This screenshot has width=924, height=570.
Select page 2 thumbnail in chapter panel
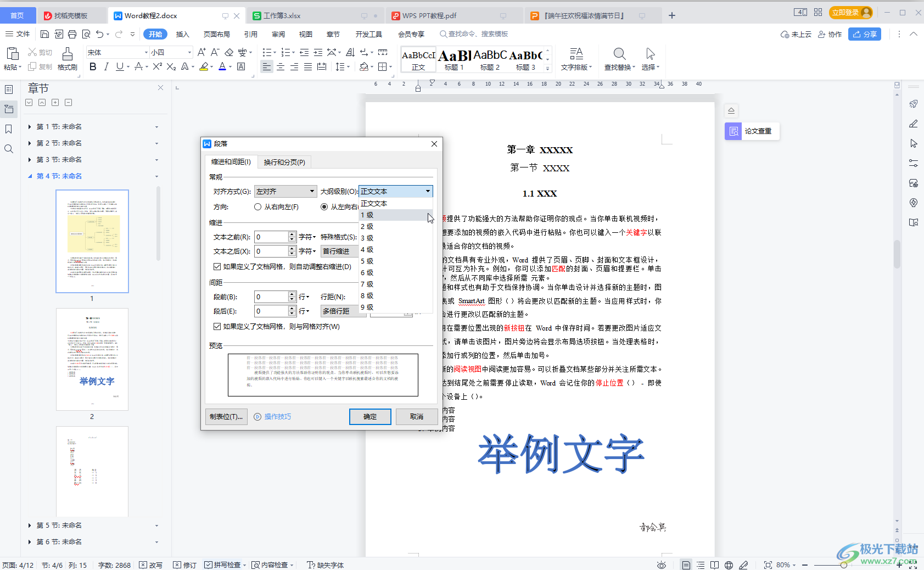click(x=92, y=359)
